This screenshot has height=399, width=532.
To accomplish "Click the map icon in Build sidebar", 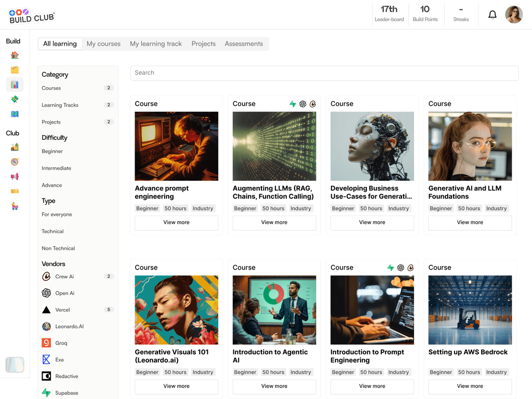I will [15, 114].
